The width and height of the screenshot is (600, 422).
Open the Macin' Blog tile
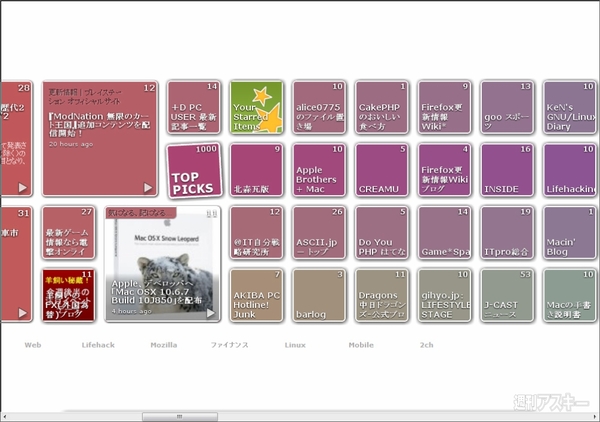(570, 233)
